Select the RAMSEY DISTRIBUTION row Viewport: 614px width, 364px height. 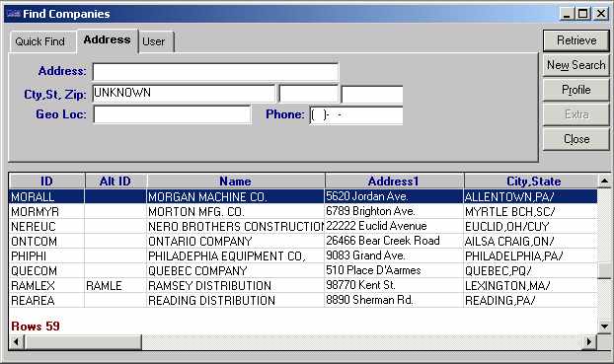[x=303, y=286]
